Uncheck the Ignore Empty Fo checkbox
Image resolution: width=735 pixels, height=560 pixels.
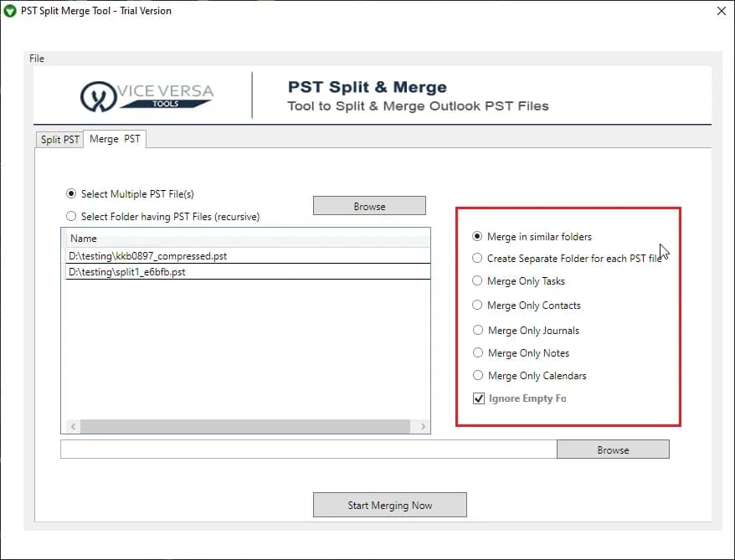click(479, 398)
